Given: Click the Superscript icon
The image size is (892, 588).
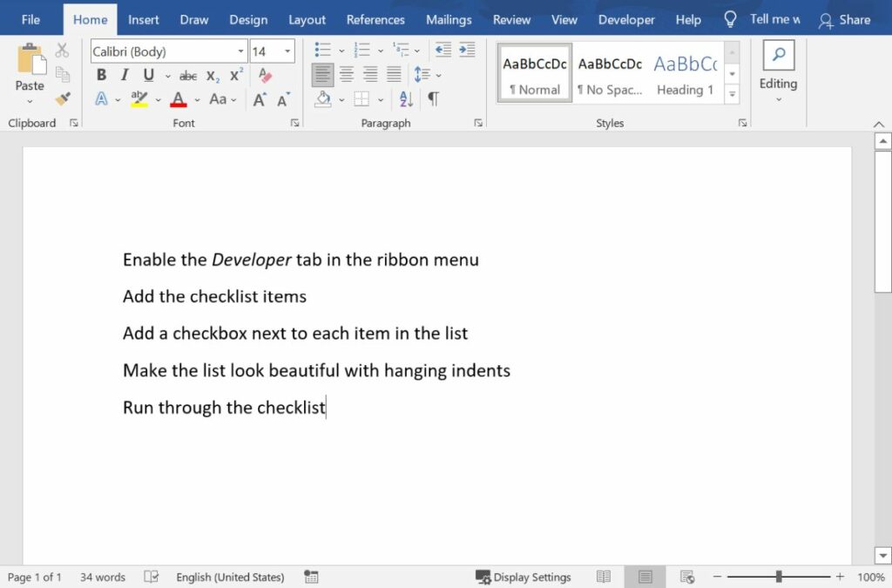Looking at the screenshot, I should (235, 77).
